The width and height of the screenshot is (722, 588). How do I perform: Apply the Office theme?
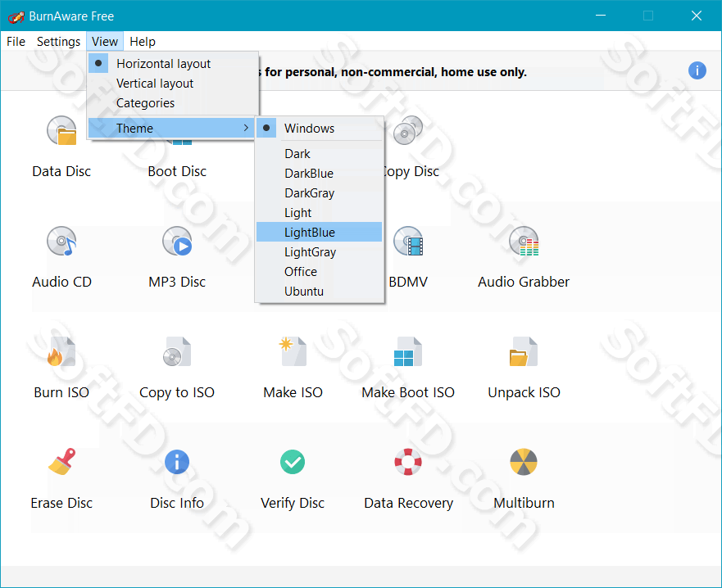point(320,272)
